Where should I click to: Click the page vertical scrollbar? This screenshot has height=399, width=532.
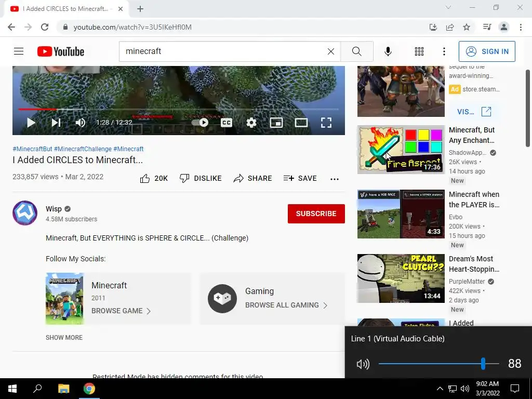528,109
